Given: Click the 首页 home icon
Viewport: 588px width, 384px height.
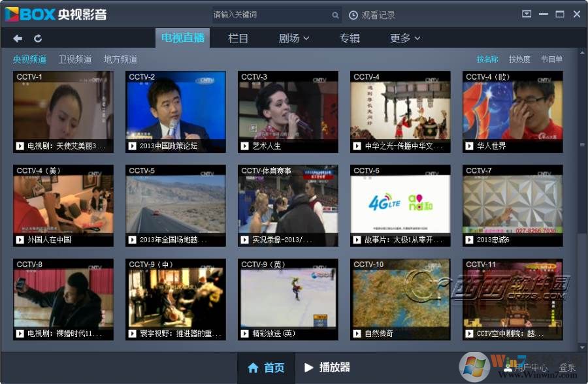Looking at the screenshot, I should (254, 368).
